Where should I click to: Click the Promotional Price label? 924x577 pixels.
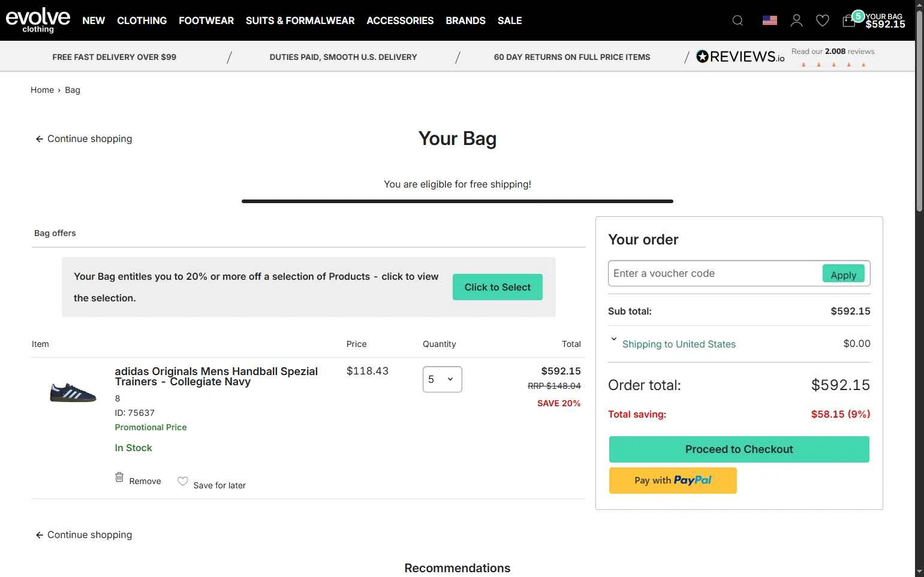click(x=151, y=427)
